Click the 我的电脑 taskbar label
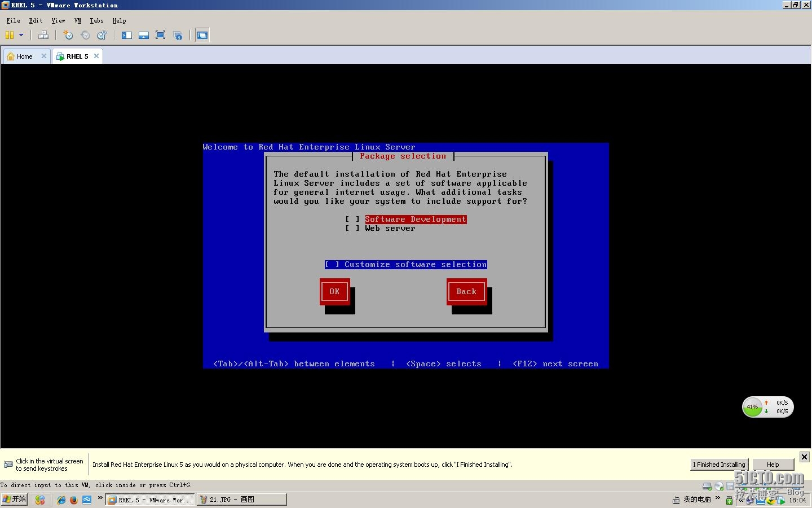Viewport: 812px width, 508px height. 697,500
